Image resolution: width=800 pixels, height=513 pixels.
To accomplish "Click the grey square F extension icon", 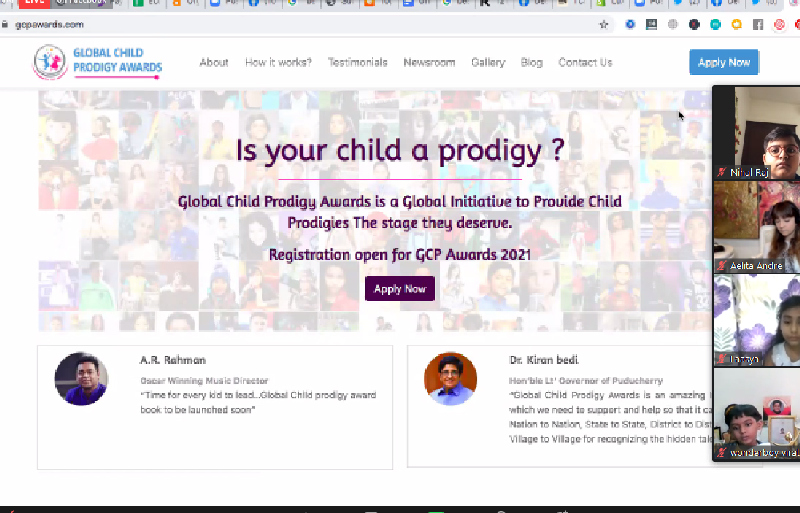I will coord(758,25).
